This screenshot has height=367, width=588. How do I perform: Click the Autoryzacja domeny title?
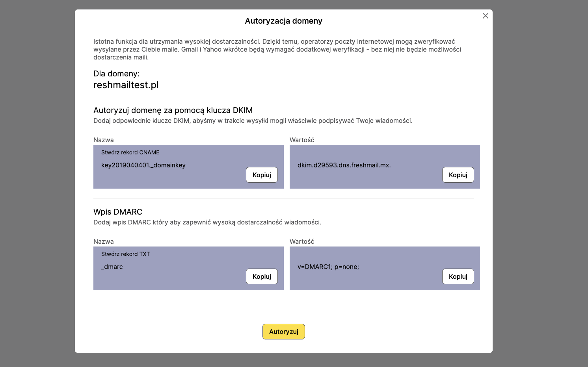tap(284, 21)
